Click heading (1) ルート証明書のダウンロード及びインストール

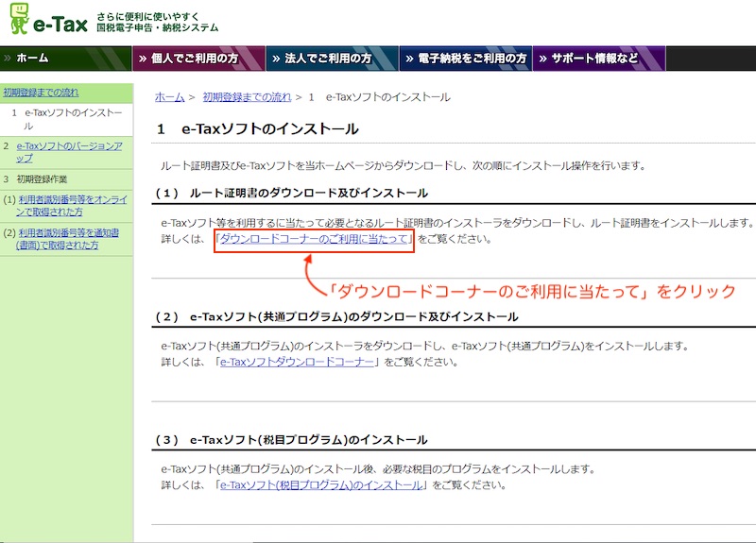point(292,194)
